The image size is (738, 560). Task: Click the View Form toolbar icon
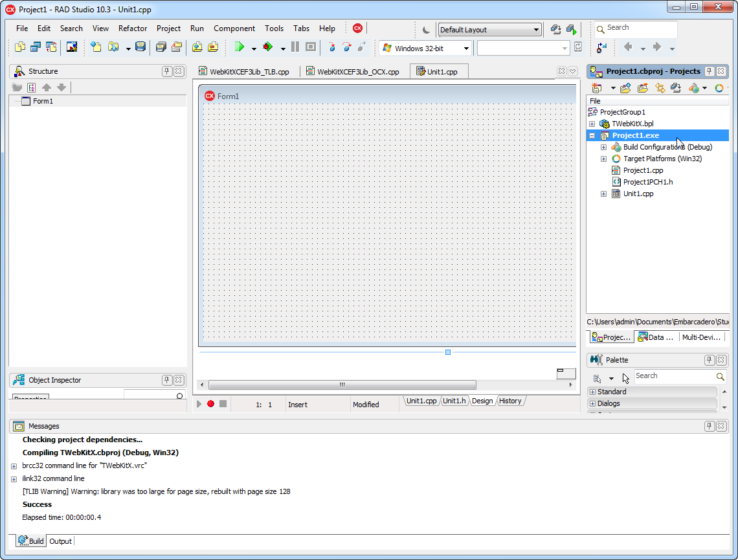[x=36, y=47]
